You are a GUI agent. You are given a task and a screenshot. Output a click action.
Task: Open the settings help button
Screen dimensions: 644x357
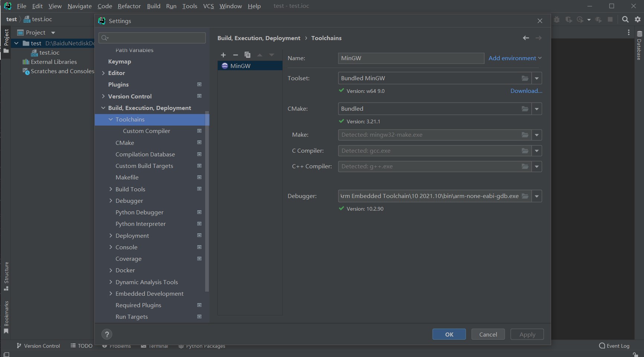point(107,334)
